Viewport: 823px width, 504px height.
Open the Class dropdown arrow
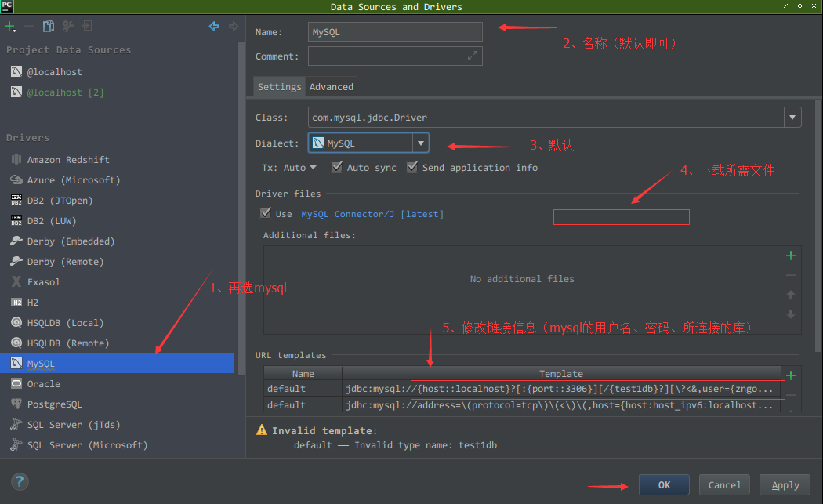792,118
